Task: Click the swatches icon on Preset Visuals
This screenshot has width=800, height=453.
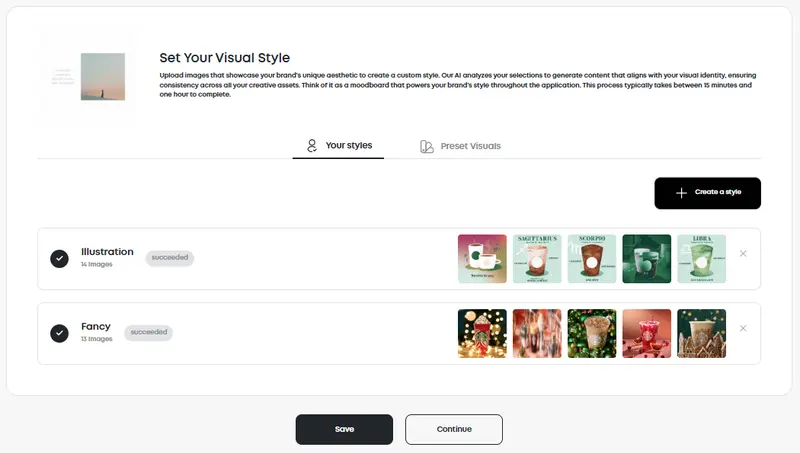Action: (x=427, y=147)
